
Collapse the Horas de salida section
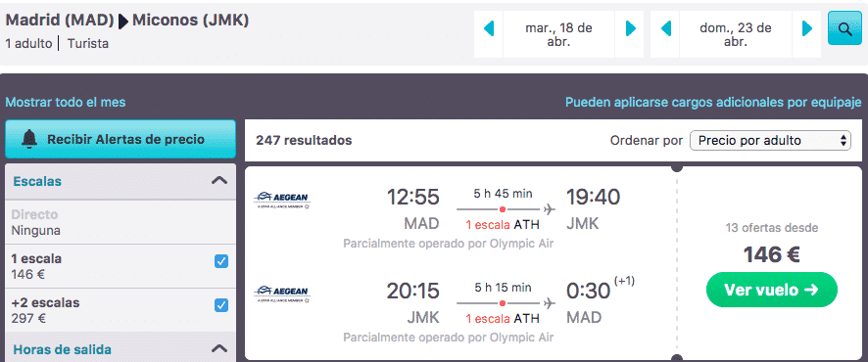click(219, 348)
